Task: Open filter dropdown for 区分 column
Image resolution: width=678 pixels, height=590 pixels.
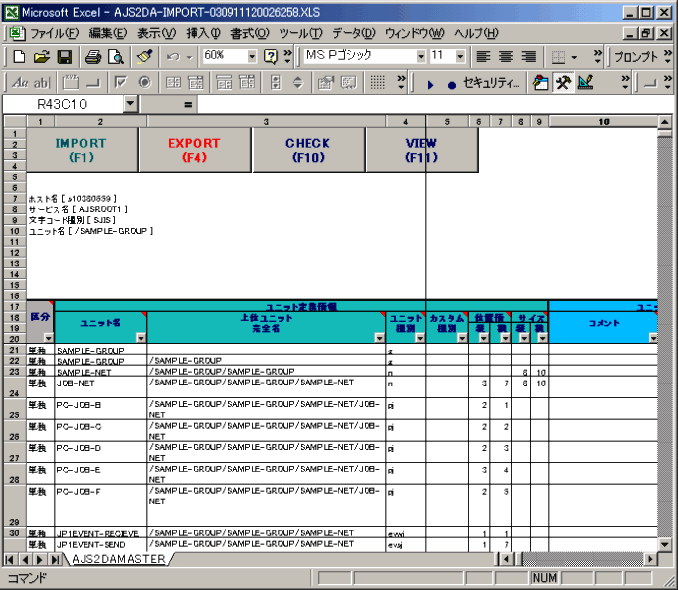Action: tap(48, 338)
